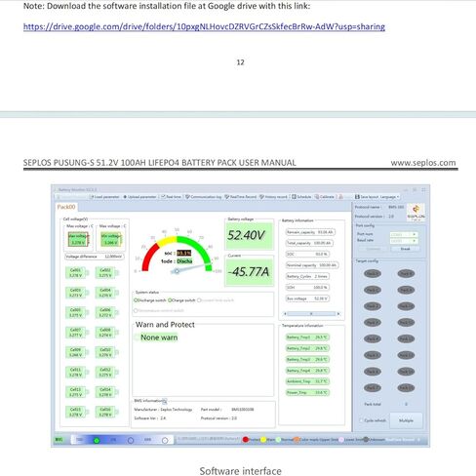This screenshot has width=476, height=476.
Task: Click the Upload parameter toolbar icon
Action: tap(139, 197)
